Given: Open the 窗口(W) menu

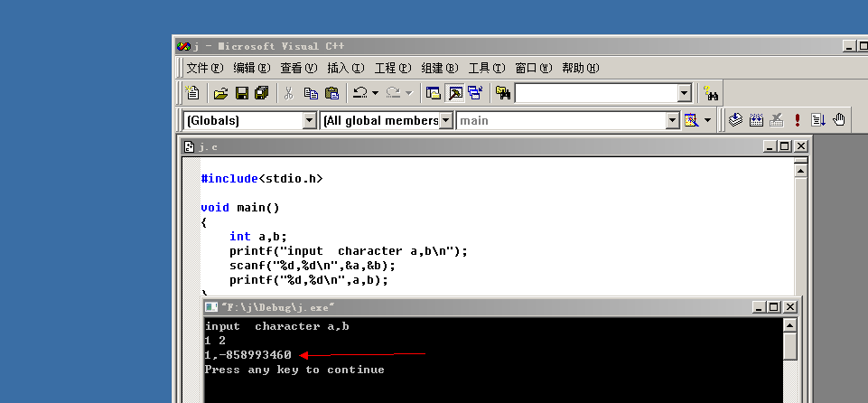Looking at the screenshot, I should (534, 68).
